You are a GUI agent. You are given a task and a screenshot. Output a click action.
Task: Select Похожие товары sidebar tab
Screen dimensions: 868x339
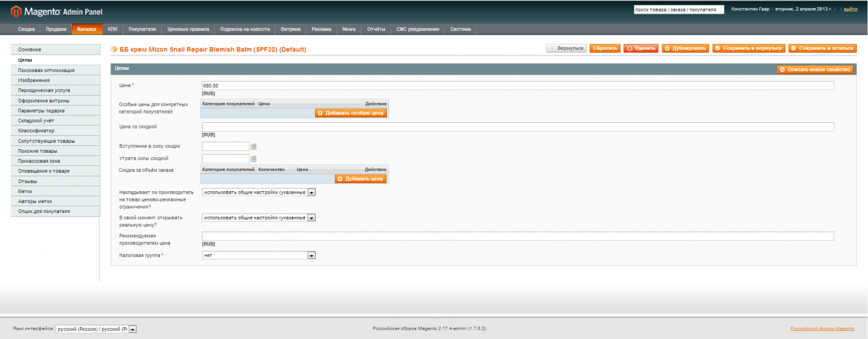[55, 151]
